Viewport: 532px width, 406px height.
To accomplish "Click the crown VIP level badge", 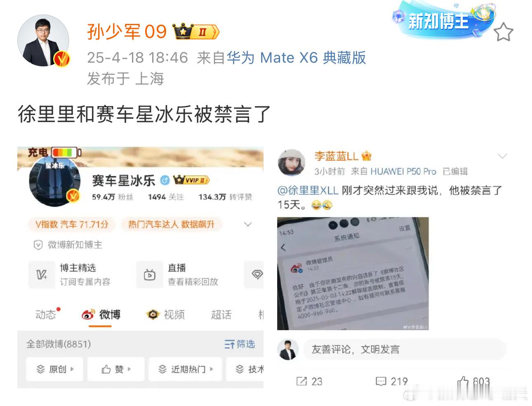I will pos(196,32).
